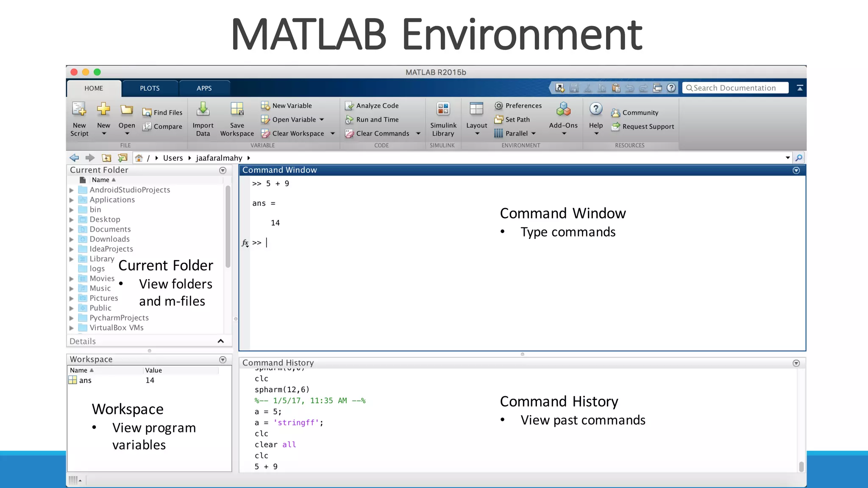Open the Clear Workspace dropdown arrow
This screenshot has height=488, width=868.
333,133
